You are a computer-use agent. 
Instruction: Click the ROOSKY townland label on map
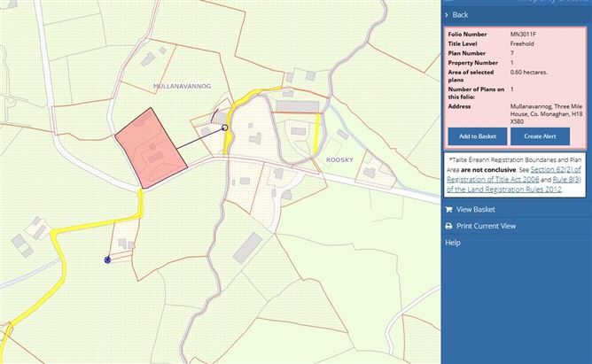coord(339,159)
